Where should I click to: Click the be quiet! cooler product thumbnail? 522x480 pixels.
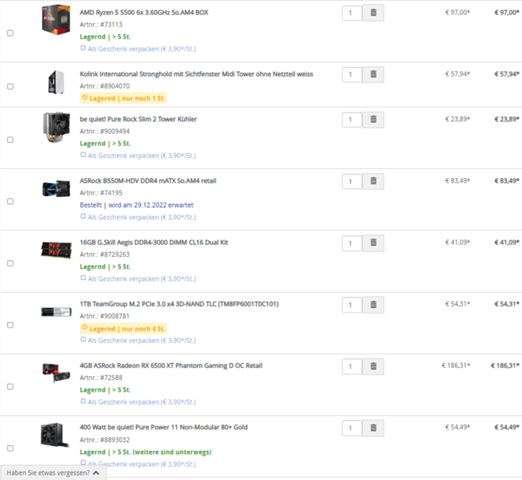pos(56,127)
